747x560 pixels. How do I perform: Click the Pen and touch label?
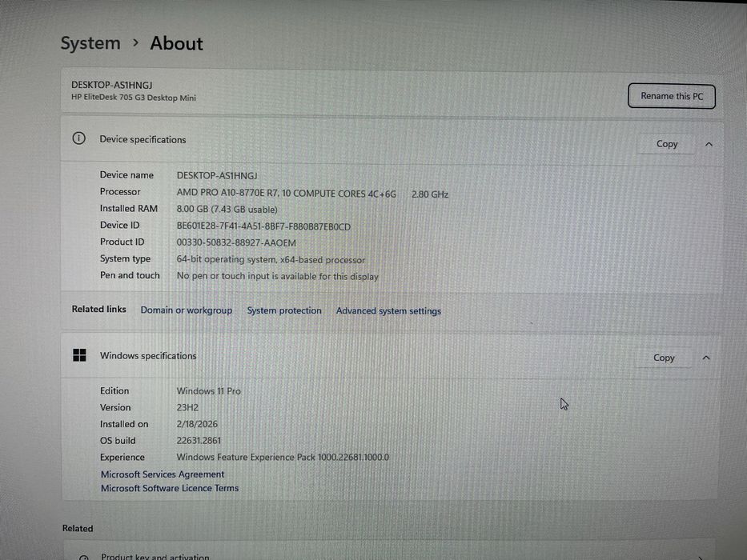(130, 275)
